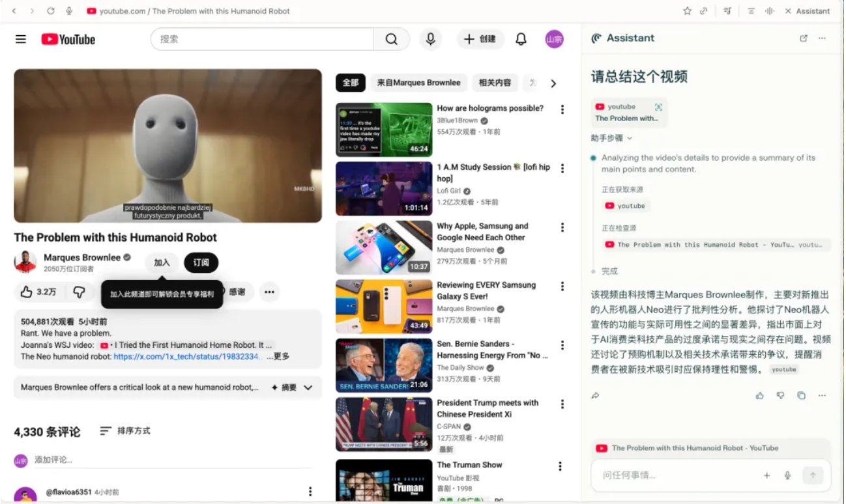Open the hamburger guide menu

click(20, 39)
